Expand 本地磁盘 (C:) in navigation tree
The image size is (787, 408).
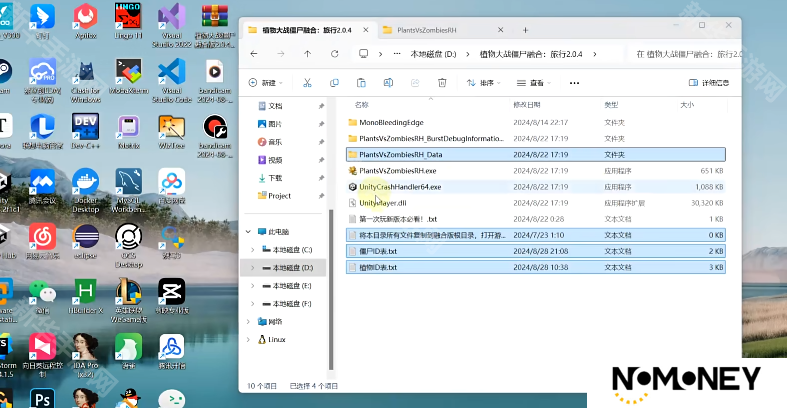point(252,249)
